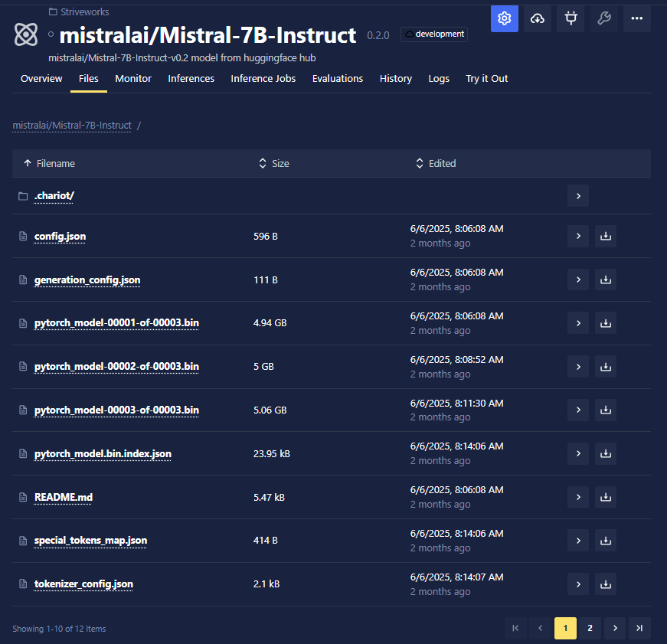Click the plug connection icon button
The height and width of the screenshot is (644, 667).
571,18
